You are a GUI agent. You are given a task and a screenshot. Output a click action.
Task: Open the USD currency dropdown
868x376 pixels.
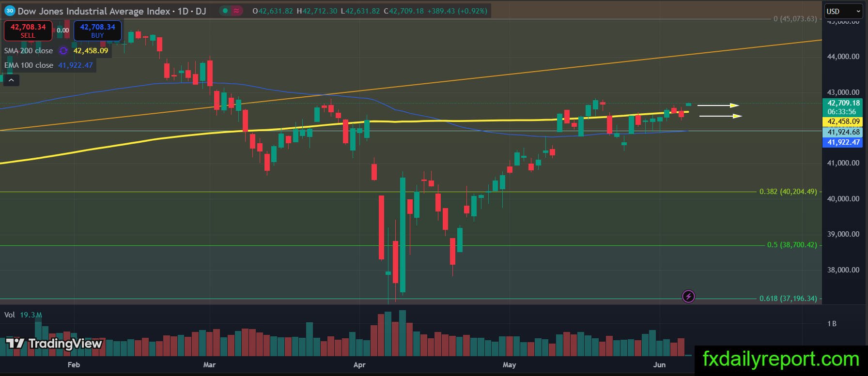point(843,11)
